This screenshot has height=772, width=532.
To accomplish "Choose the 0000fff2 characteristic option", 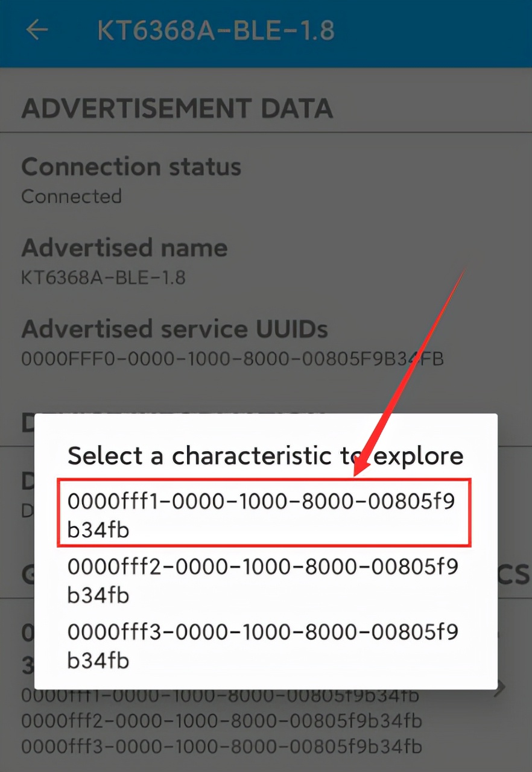I will [263, 580].
